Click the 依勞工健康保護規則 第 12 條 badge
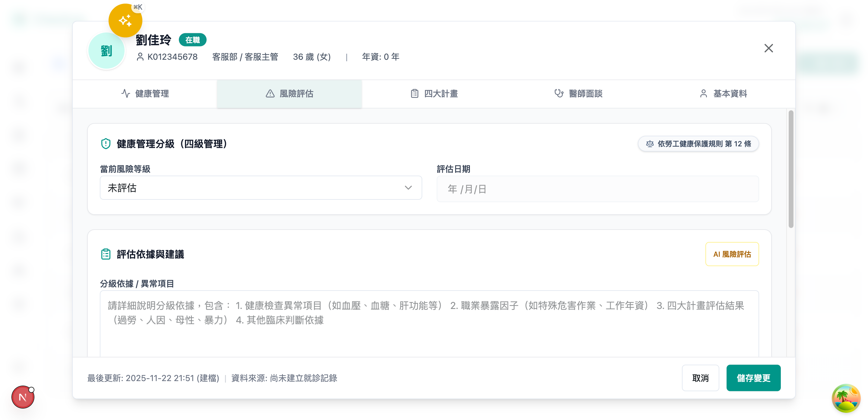 click(699, 144)
